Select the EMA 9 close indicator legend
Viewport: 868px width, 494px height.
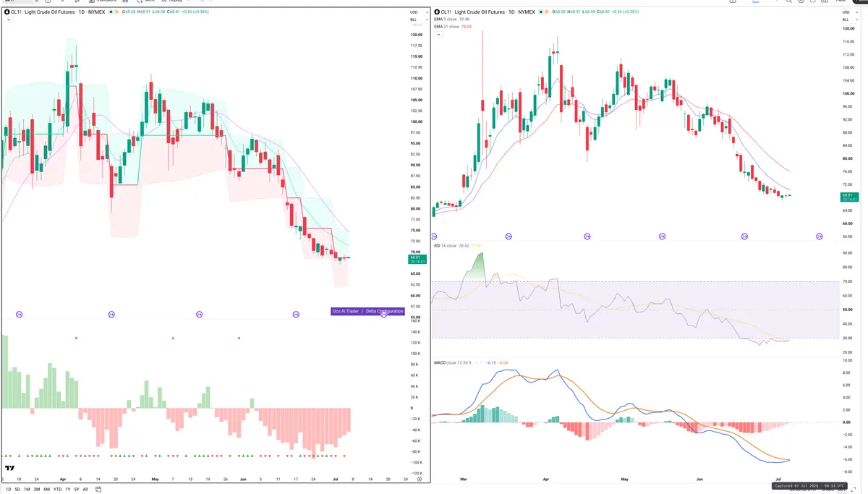pos(448,20)
